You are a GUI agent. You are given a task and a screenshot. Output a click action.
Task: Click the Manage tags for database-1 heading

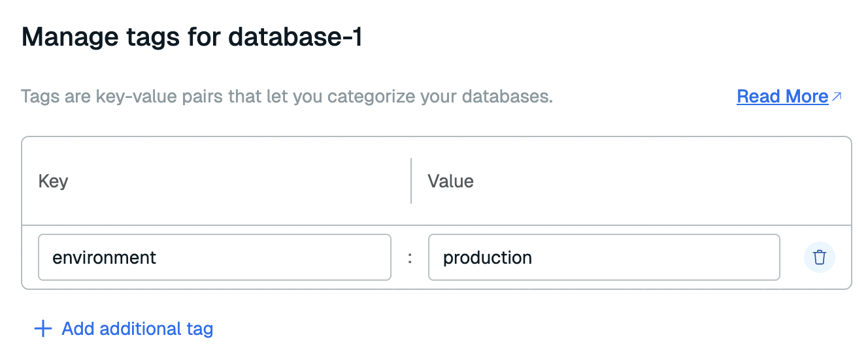[x=192, y=37]
